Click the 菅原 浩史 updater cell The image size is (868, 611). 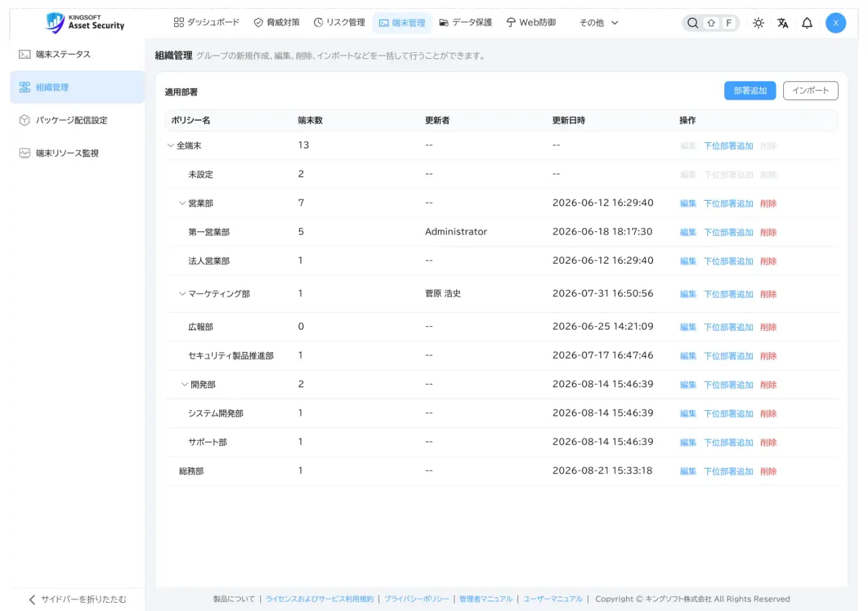coord(443,294)
